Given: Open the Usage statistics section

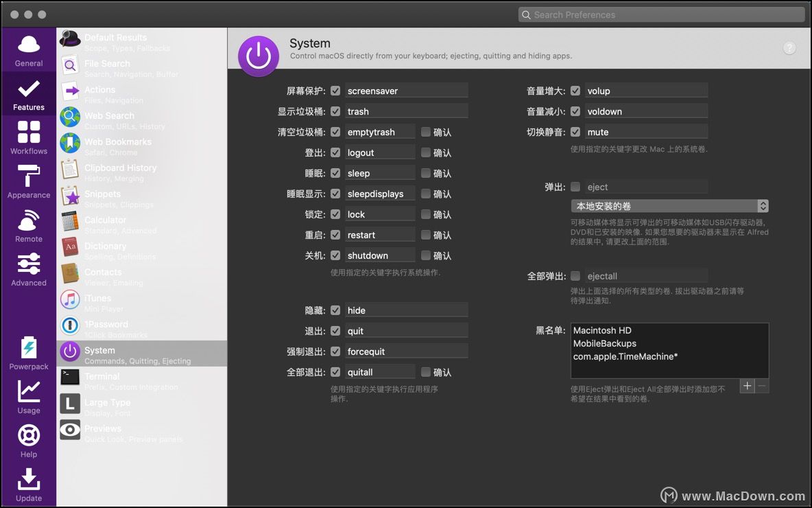Looking at the screenshot, I should [29, 397].
